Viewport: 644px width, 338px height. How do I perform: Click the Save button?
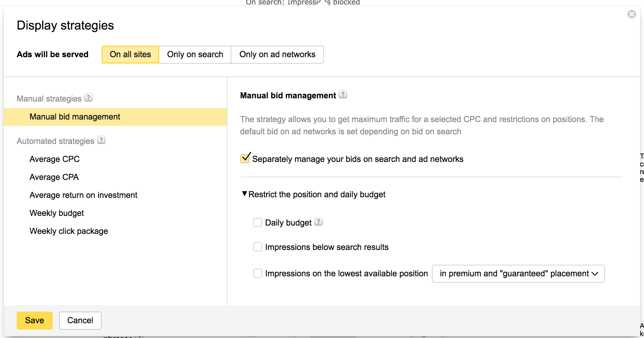pos(34,320)
